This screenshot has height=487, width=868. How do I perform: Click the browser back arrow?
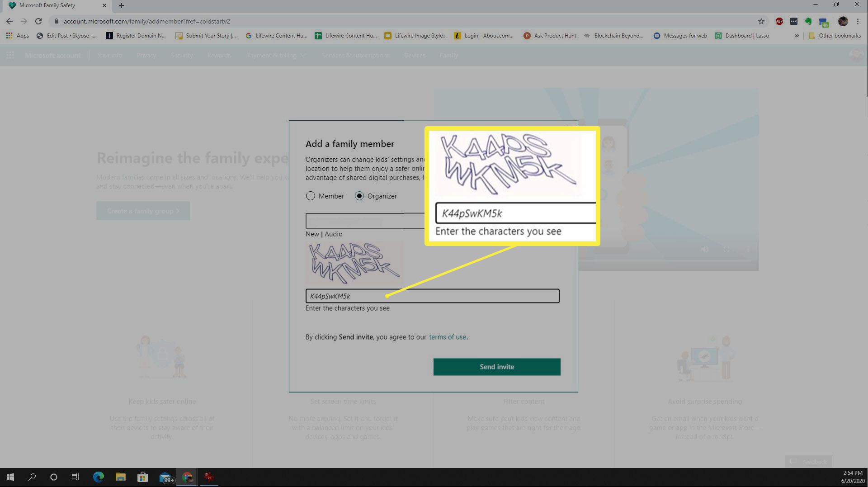click(9, 21)
